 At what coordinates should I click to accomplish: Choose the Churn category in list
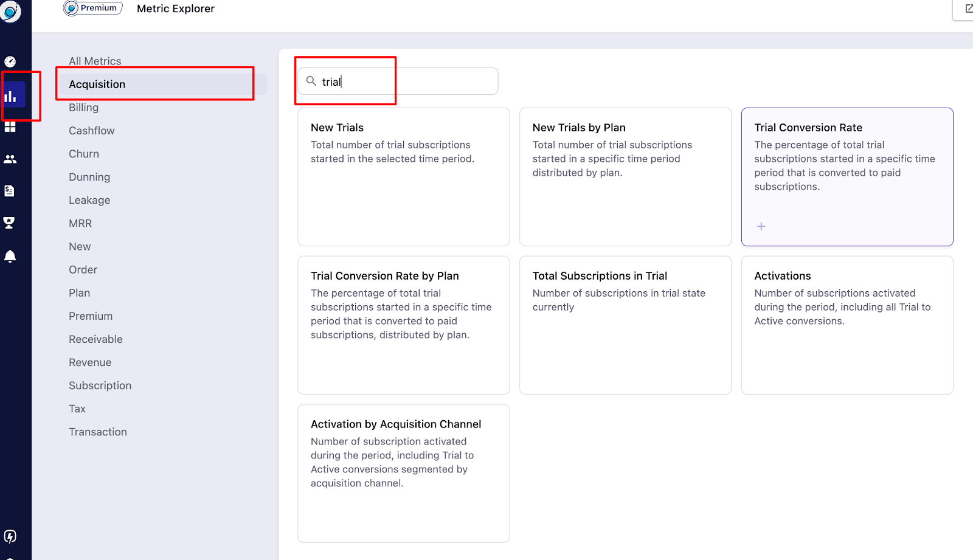point(84,154)
